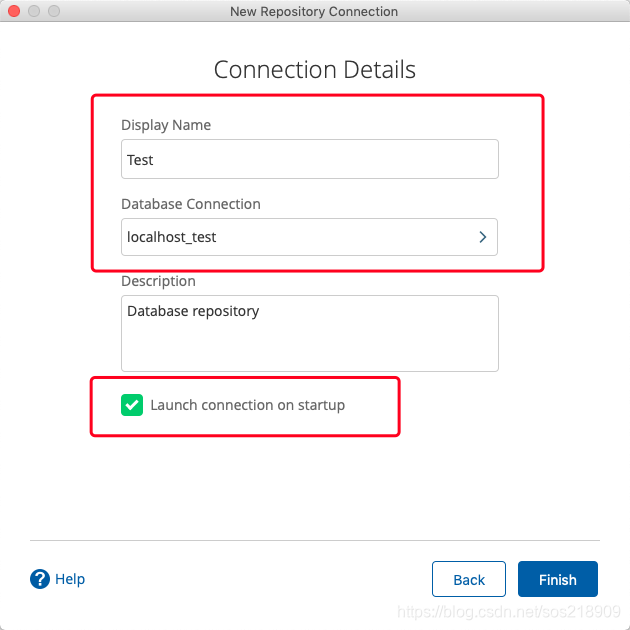The image size is (630, 630).
Task: Go Back to the previous step
Action: click(468, 579)
